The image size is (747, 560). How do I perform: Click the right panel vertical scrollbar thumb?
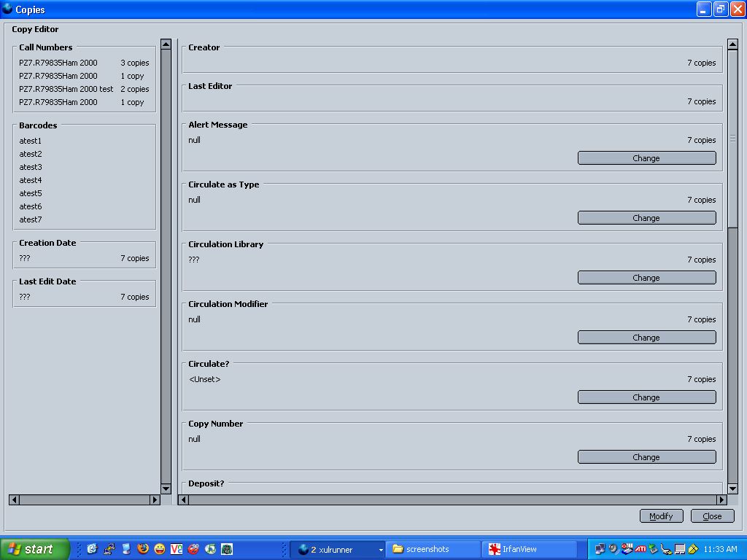pos(732,139)
